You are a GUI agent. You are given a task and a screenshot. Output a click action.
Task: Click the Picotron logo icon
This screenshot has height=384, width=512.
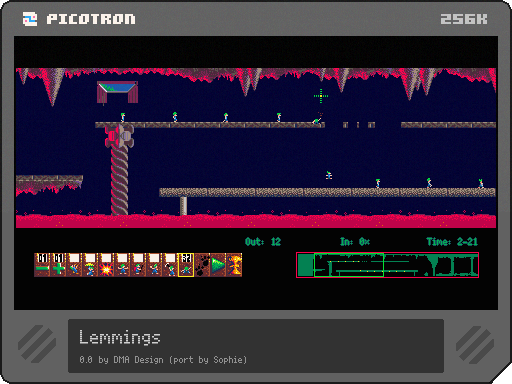tap(30, 19)
